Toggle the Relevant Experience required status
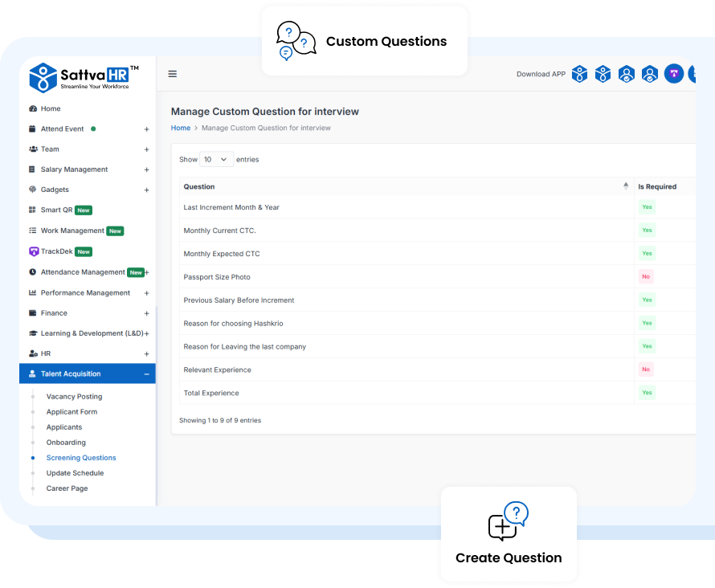Screen dimensions: 715x588 pyautogui.click(x=646, y=370)
